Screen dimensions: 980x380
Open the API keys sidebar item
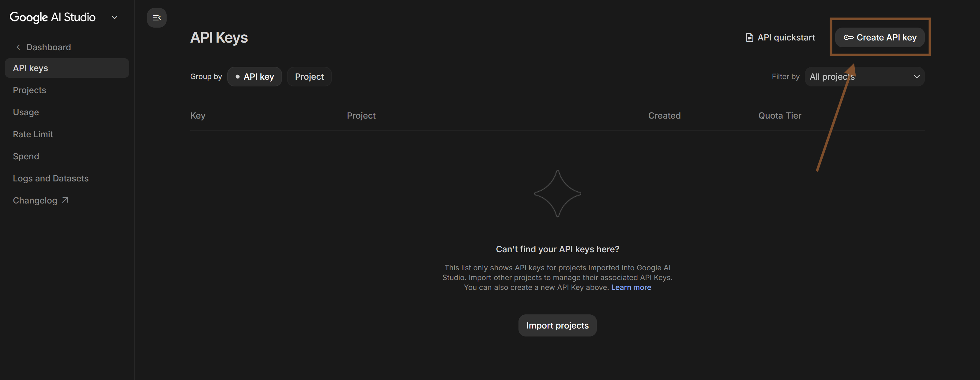67,68
